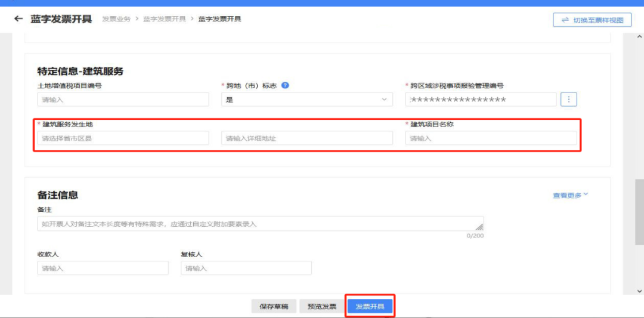Viewport: 644px width, 318px height.
Task: Focus the 请输入详细地址 address field
Action: (x=307, y=138)
